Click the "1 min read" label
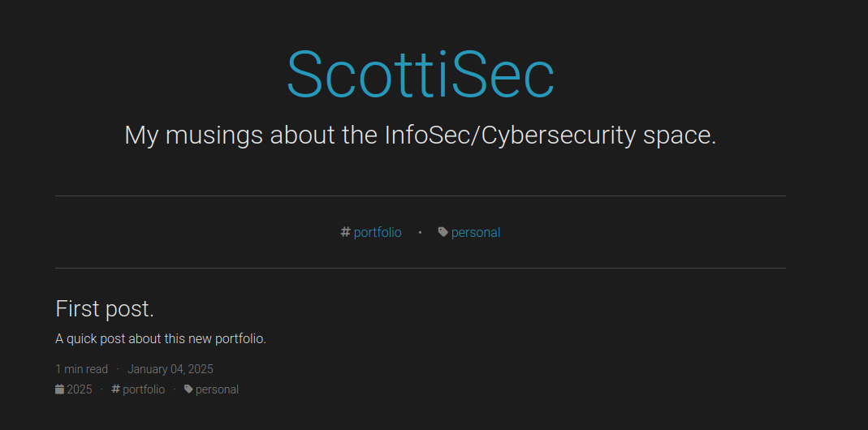 point(81,369)
